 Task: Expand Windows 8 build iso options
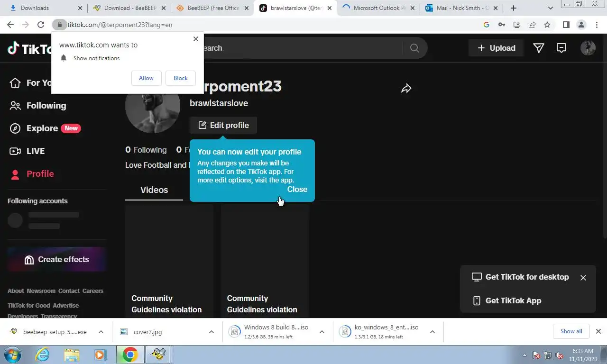coord(322,332)
